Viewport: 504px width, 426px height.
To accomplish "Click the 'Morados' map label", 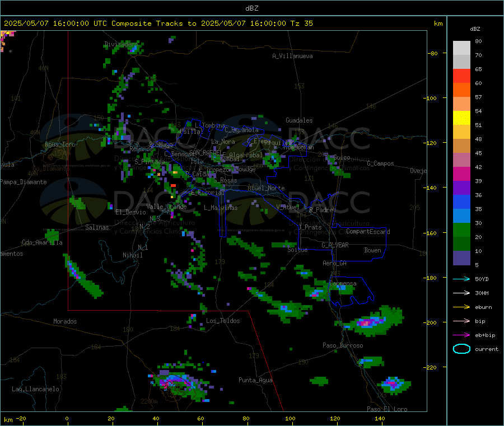I will pyautogui.click(x=65, y=321).
